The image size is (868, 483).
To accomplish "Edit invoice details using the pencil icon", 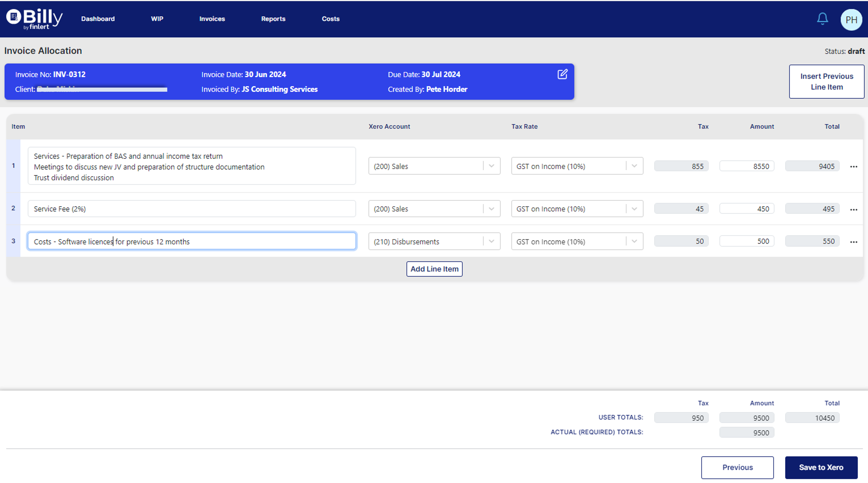I will point(562,74).
